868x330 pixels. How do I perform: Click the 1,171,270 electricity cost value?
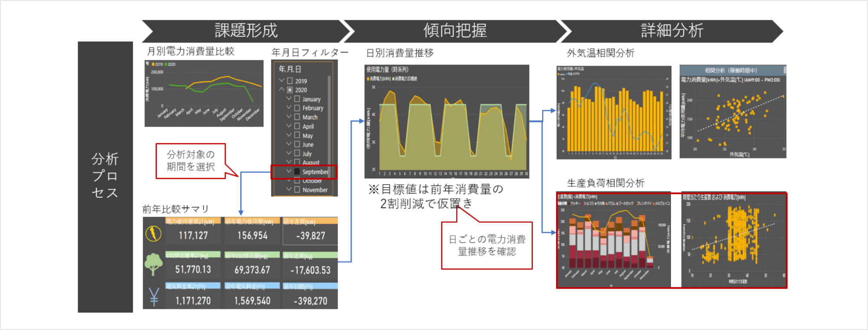coord(193,300)
